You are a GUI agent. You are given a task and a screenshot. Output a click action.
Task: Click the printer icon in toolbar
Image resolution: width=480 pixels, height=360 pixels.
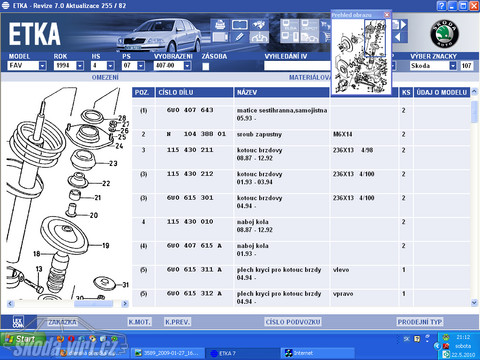(220, 25)
